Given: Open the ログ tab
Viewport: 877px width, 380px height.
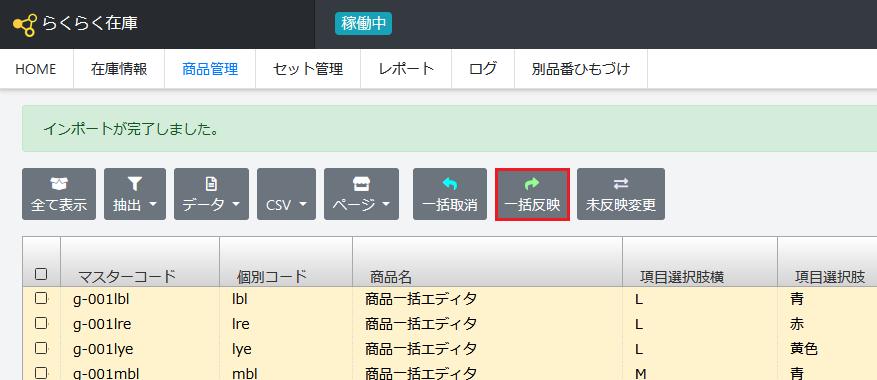Looking at the screenshot, I should (x=483, y=69).
